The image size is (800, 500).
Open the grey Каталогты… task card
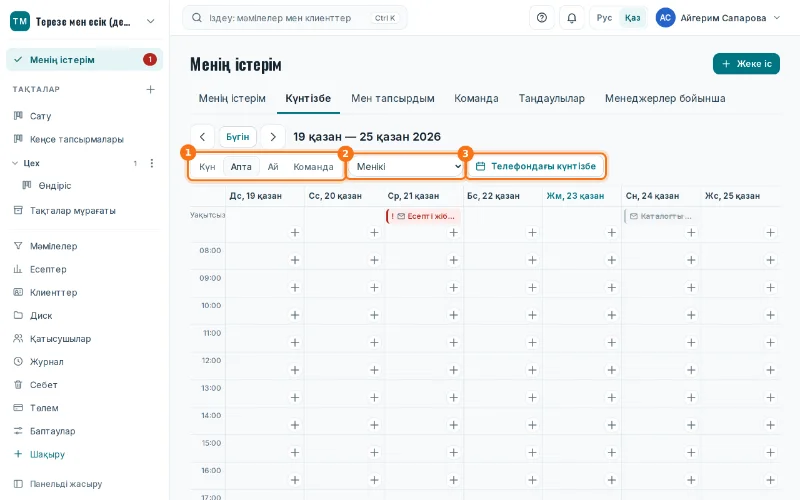point(661,216)
